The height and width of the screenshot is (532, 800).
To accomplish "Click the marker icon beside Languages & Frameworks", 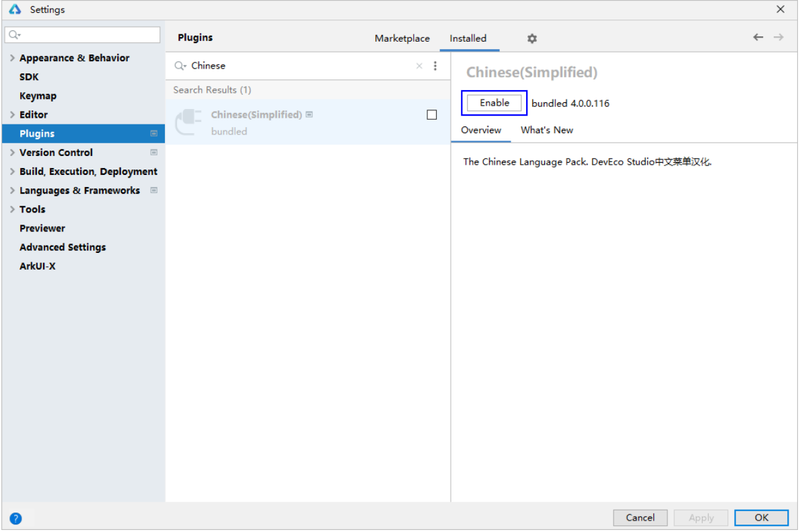I will 153,190.
